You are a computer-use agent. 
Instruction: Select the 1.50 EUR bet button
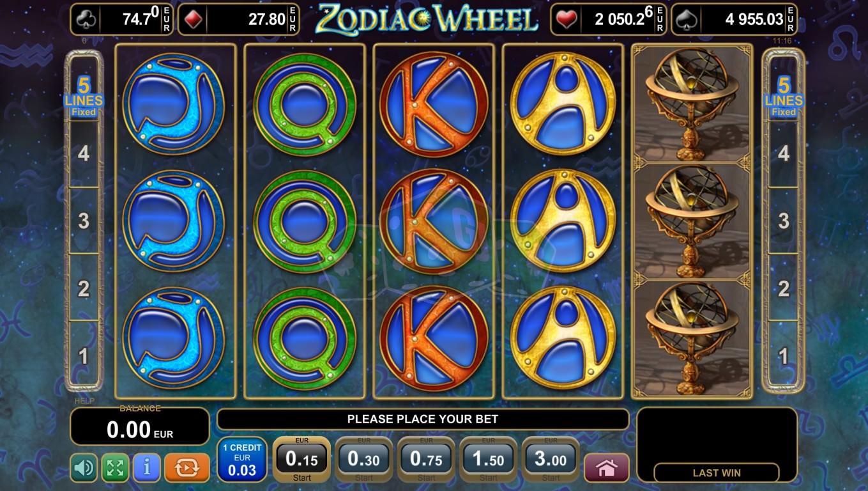point(489,460)
